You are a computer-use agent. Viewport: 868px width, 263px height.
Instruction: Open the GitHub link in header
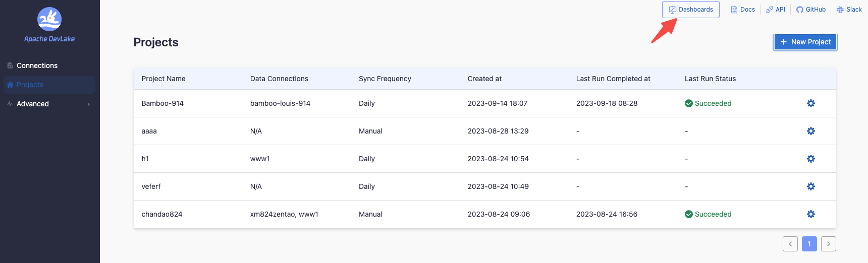pos(811,10)
